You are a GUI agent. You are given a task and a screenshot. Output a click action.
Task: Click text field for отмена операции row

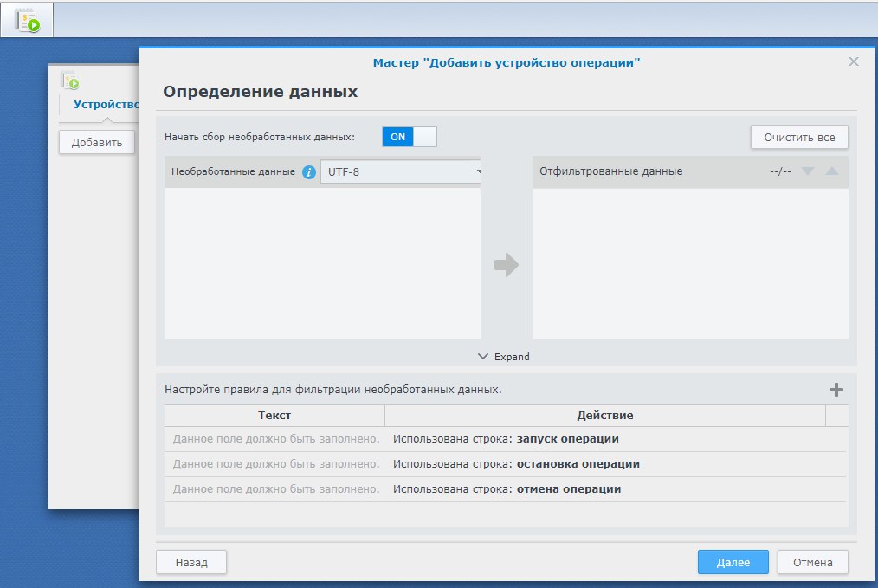pyautogui.click(x=275, y=489)
